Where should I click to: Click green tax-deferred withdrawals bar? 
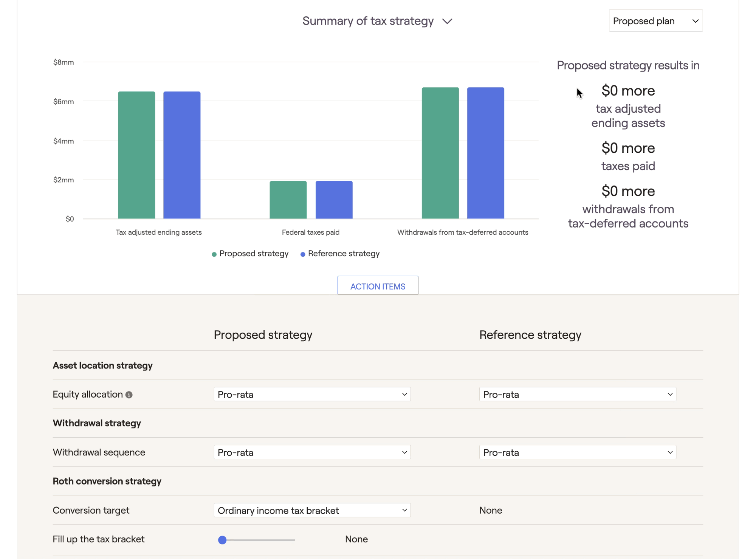pyautogui.click(x=440, y=153)
